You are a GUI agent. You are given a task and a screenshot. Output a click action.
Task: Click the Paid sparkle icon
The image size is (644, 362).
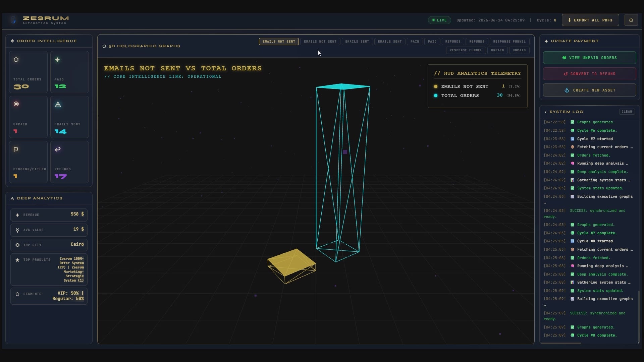point(57,60)
